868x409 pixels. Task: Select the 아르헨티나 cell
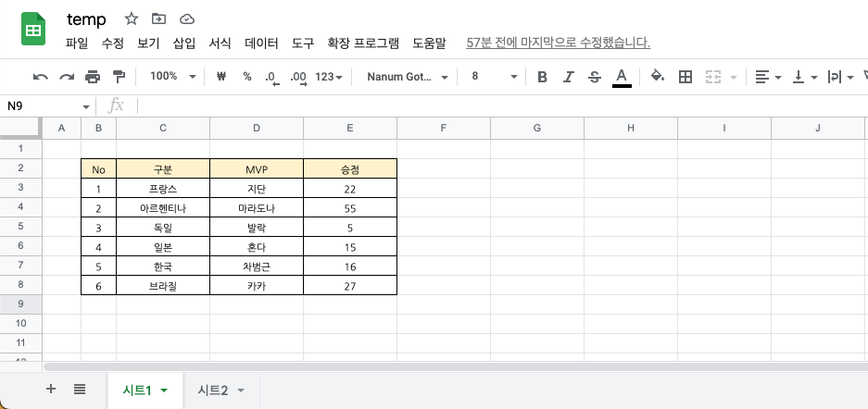pyautogui.click(x=163, y=208)
